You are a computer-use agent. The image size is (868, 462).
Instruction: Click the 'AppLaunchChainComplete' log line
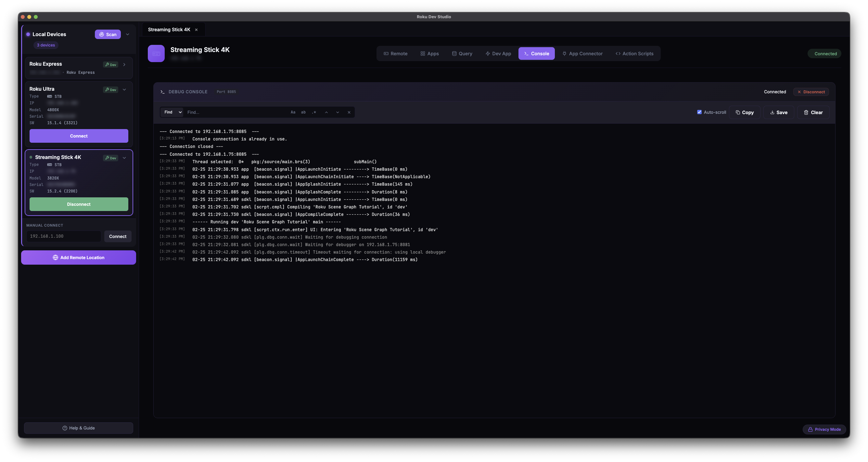(305, 260)
